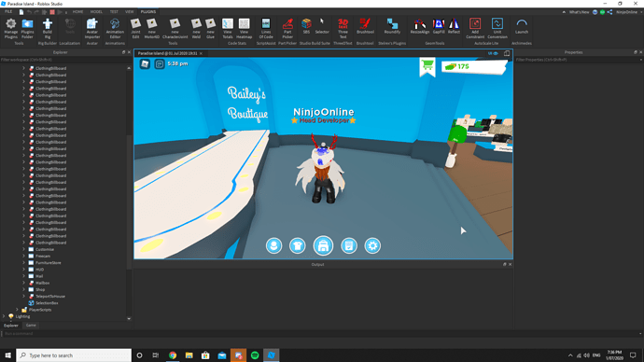This screenshot has width=644, height=362.
Task: Expand the PlayerScripts folder
Action: [17, 310]
